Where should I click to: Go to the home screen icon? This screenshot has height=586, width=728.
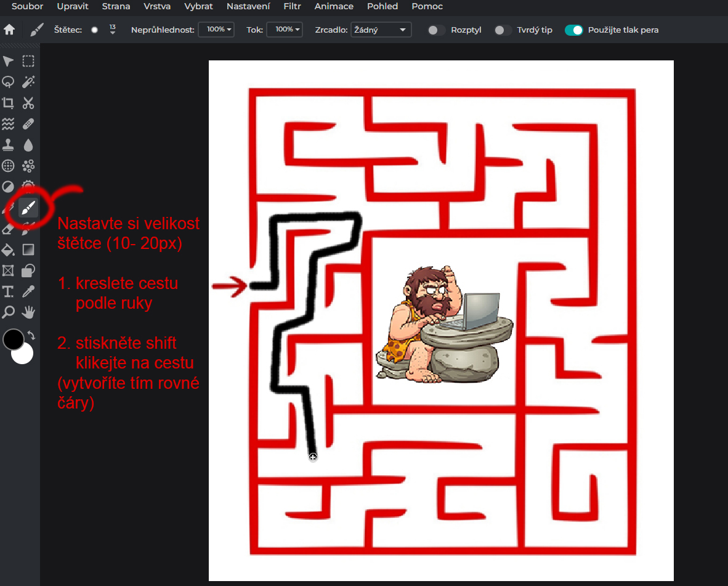click(x=9, y=30)
